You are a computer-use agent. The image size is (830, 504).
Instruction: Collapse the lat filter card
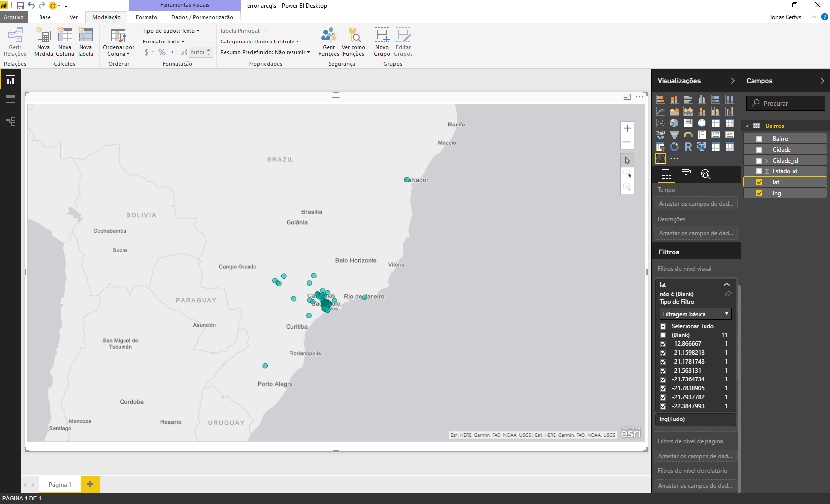click(727, 285)
